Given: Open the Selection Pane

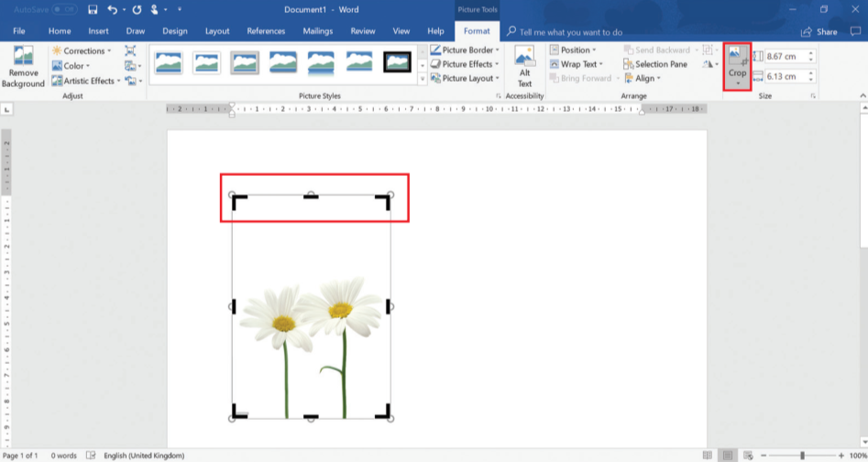Looking at the screenshot, I should 654,64.
